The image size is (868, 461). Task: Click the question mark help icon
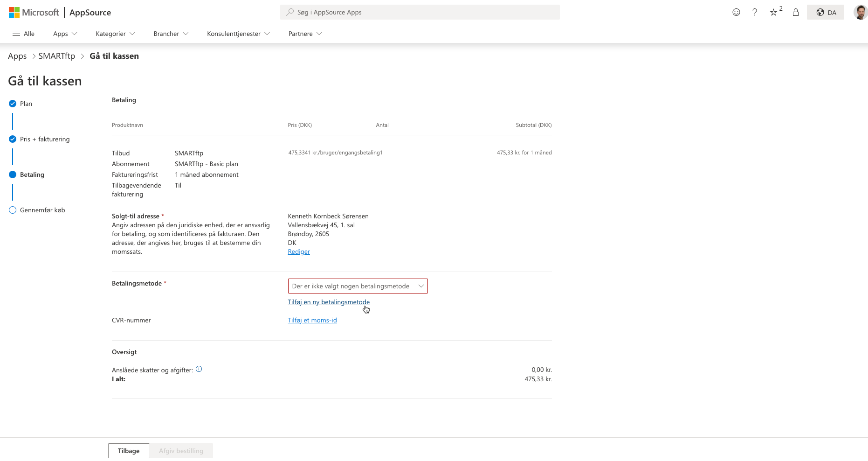(755, 12)
